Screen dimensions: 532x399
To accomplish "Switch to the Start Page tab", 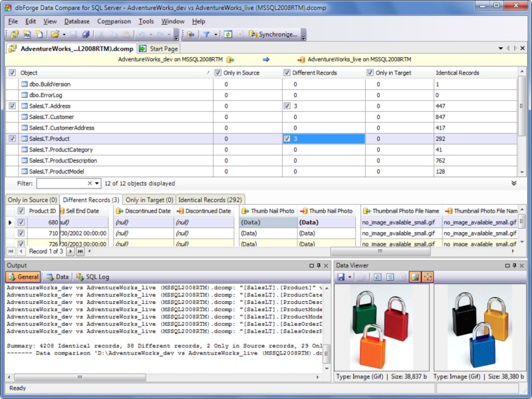I will coord(158,49).
